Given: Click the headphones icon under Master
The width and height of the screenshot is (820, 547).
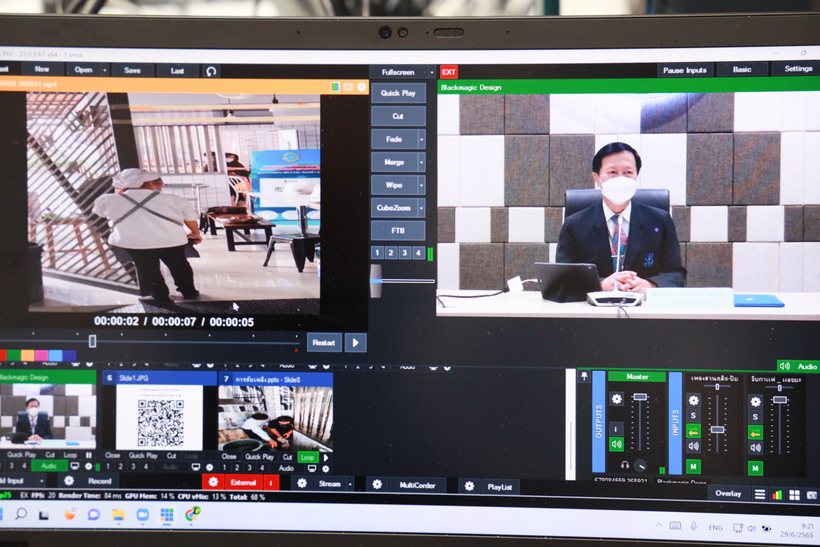Looking at the screenshot, I should pos(624,464).
